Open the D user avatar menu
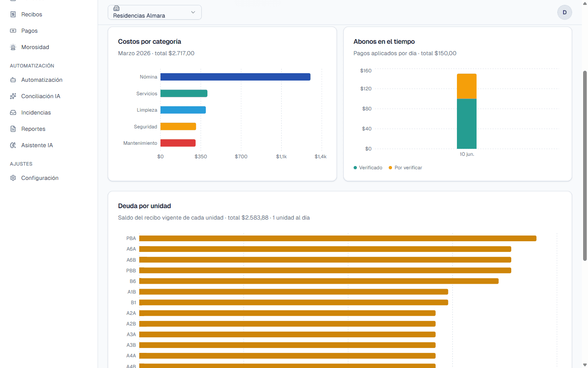 point(565,12)
